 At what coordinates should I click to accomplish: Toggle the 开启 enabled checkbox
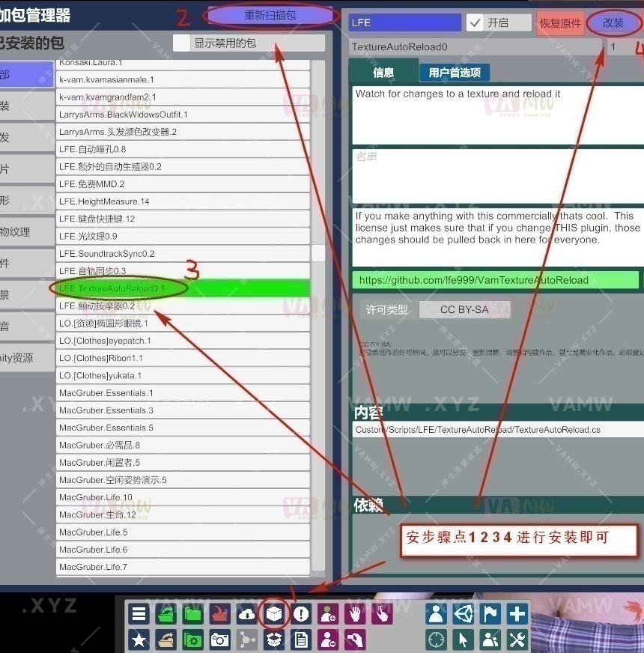(x=475, y=23)
